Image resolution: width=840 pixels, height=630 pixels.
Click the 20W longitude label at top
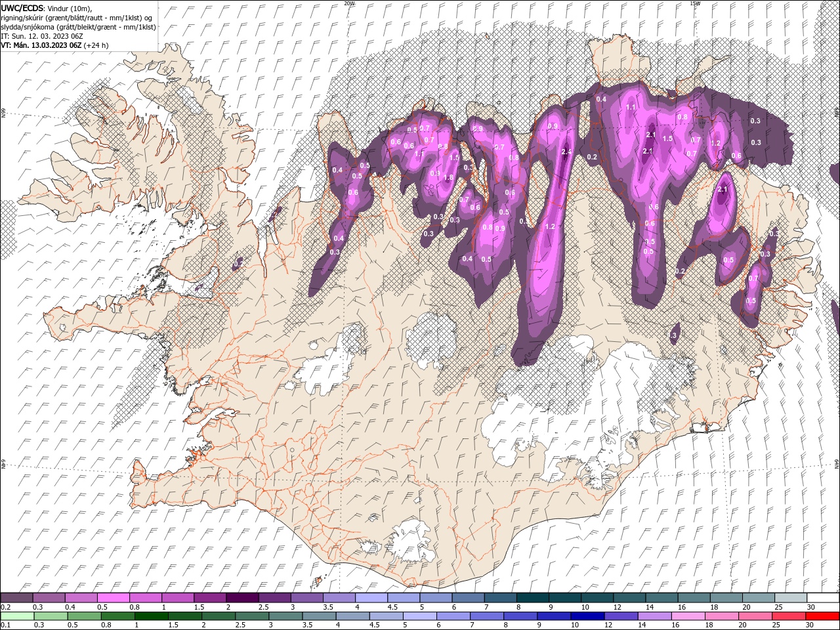349,3
